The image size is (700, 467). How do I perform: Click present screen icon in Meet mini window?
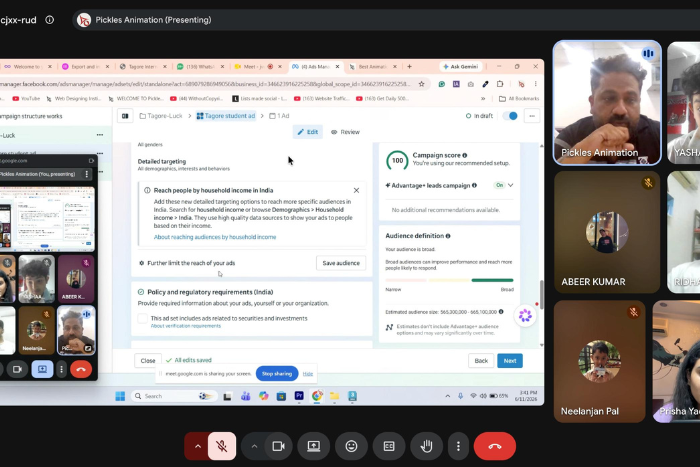(42, 369)
